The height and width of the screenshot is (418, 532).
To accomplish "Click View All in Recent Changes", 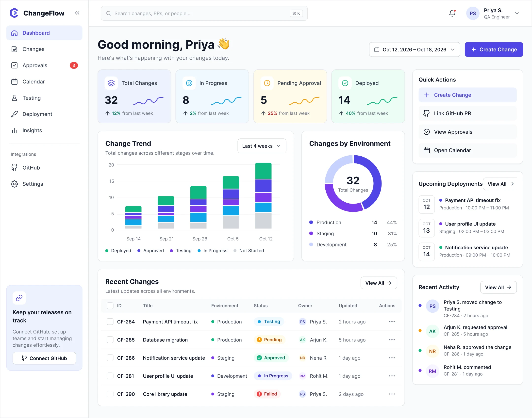I will pyautogui.click(x=379, y=283).
